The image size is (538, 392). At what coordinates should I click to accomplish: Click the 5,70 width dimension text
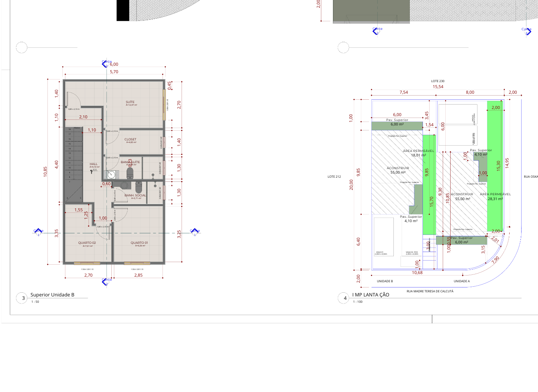(x=114, y=72)
